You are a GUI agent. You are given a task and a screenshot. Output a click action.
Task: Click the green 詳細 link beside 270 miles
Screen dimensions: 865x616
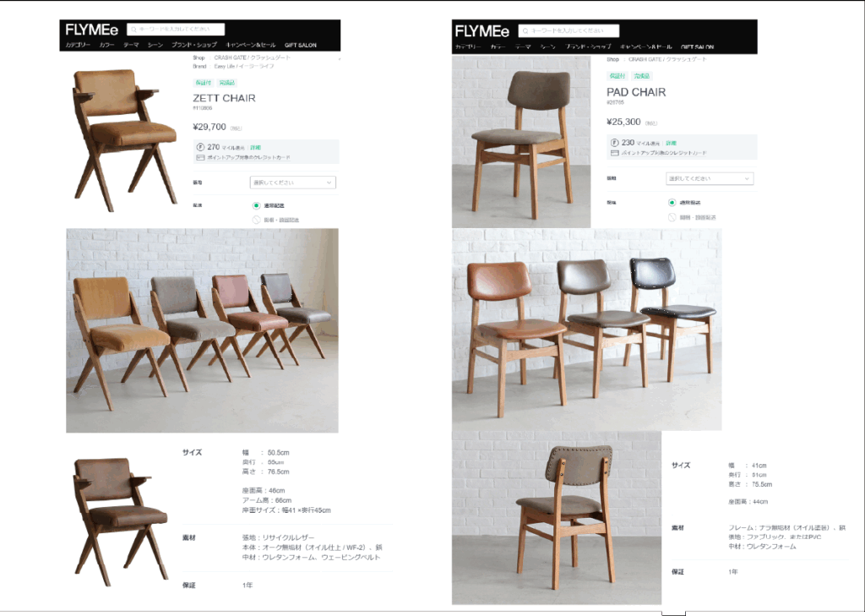pyautogui.click(x=255, y=147)
